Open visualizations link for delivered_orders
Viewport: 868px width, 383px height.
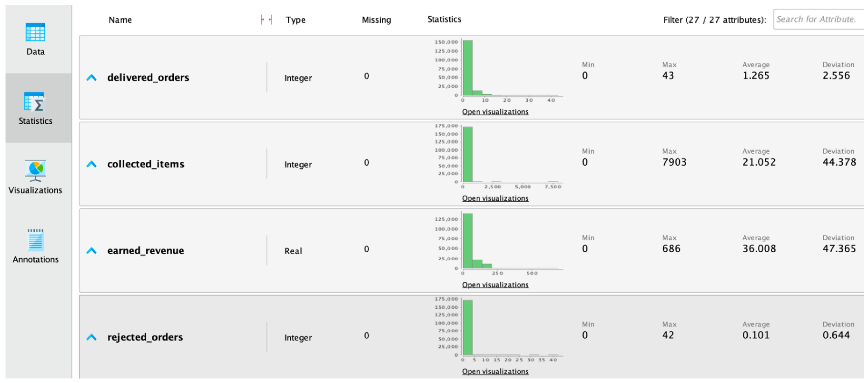coord(495,112)
